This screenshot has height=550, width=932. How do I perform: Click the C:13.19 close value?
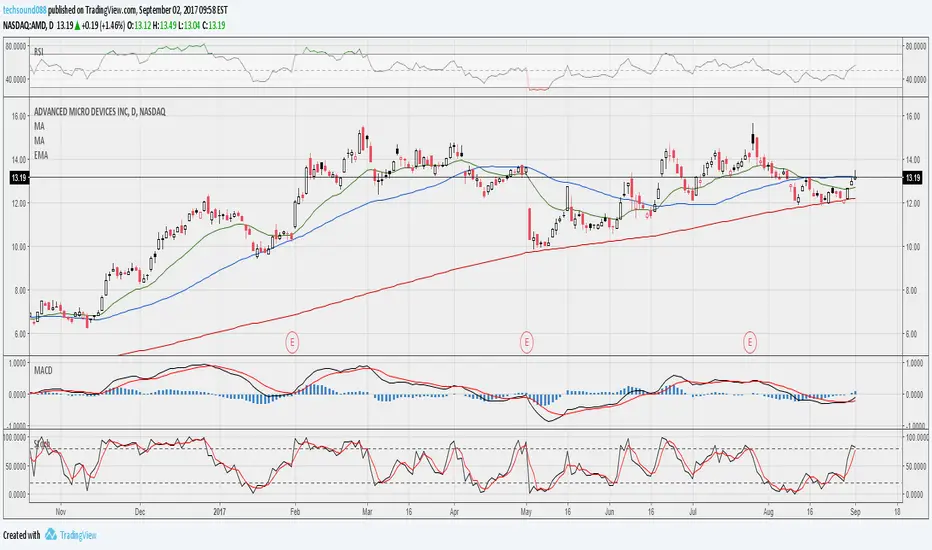coord(213,26)
